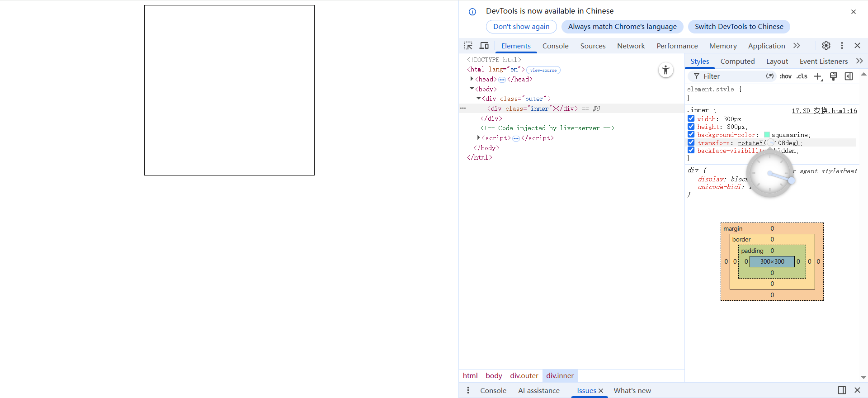Switch to the Console tab
868x398 pixels.
(555, 46)
